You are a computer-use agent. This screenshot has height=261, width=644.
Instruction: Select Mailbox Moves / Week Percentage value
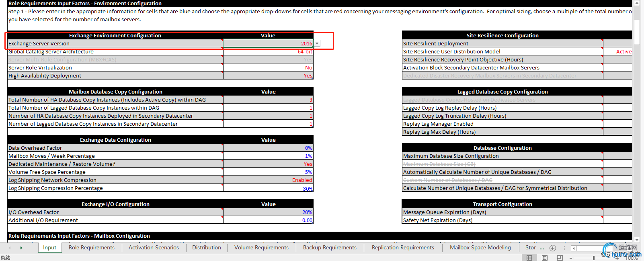268,156
